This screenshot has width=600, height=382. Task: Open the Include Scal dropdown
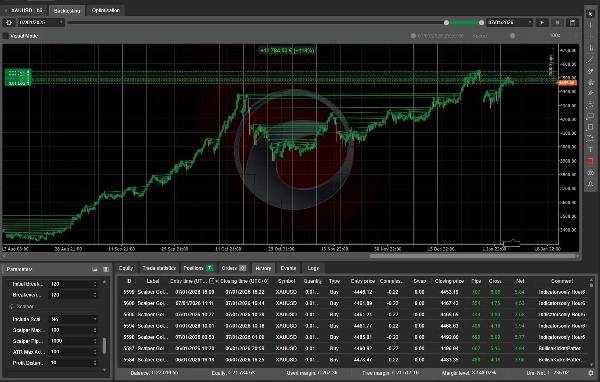(x=73, y=319)
